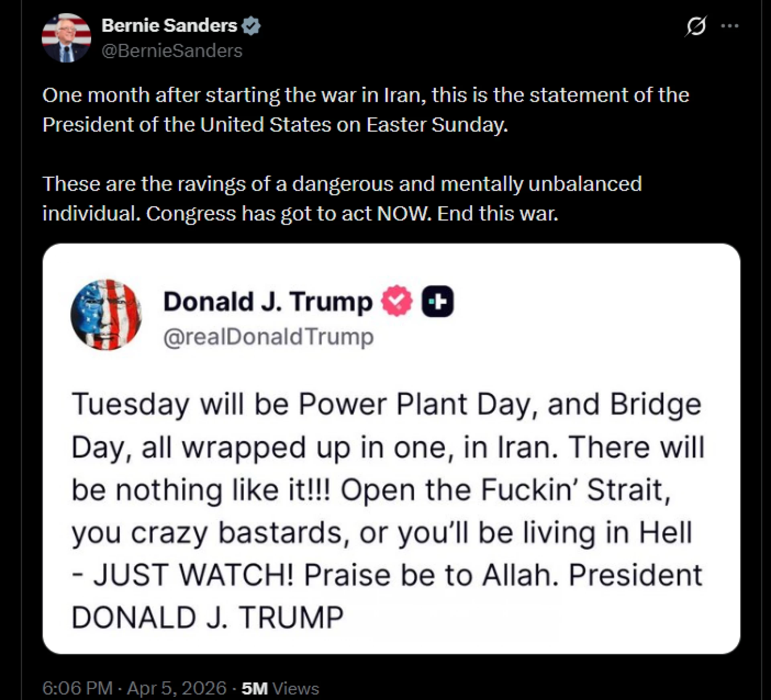Open the three-dot More options menu

click(729, 26)
